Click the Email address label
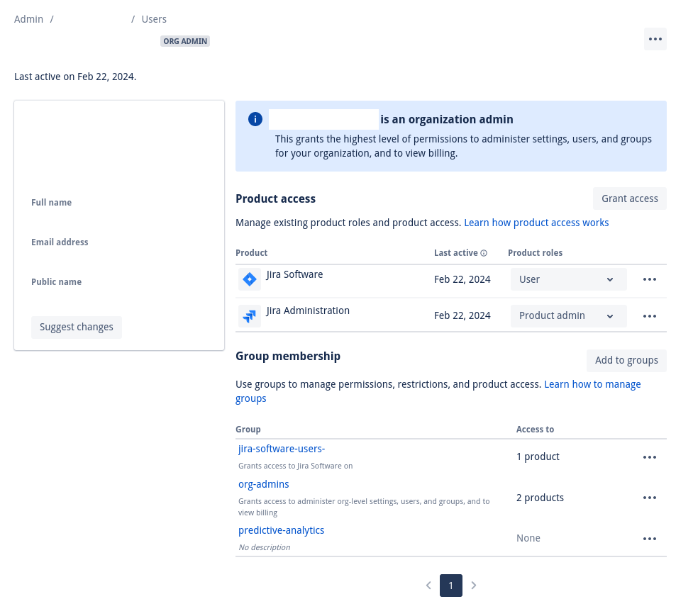The width and height of the screenshot is (693, 616). (60, 242)
